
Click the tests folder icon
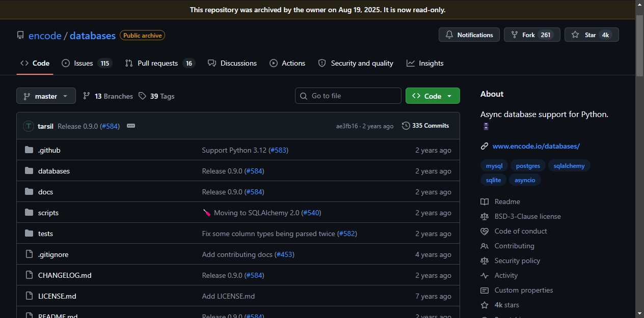coord(29,234)
